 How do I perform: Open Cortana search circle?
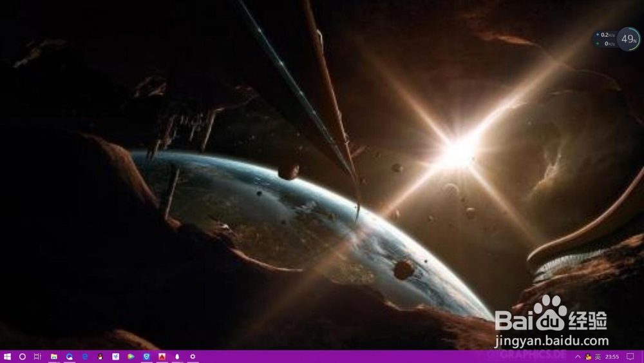point(22,357)
